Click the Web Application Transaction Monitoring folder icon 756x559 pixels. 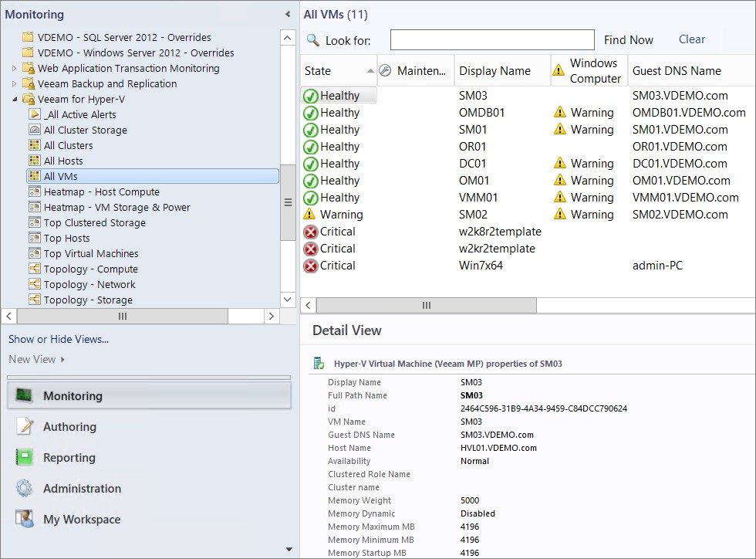point(29,68)
